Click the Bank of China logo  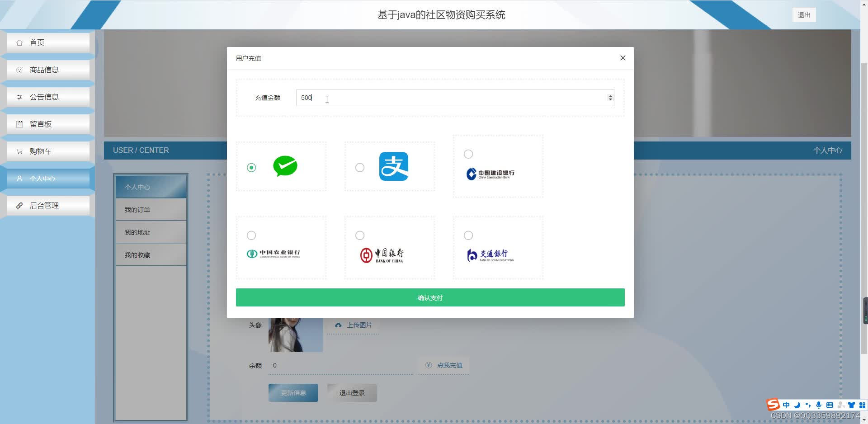(x=382, y=255)
